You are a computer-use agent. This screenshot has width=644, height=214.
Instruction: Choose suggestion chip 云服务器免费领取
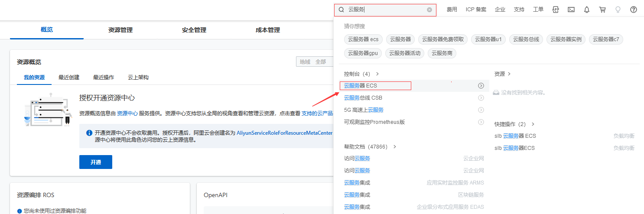(443, 39)
